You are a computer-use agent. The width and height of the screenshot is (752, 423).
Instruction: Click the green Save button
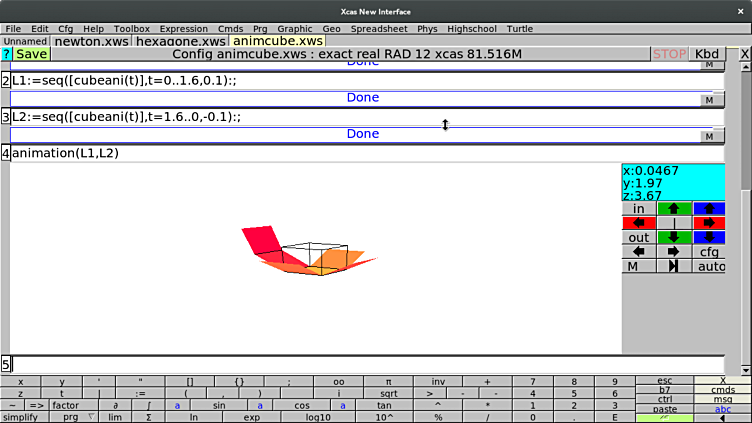pos(31,54)
